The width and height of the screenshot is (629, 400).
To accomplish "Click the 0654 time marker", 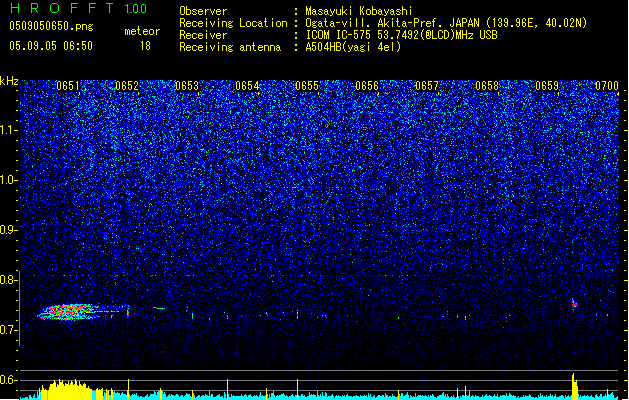I will [x=247, y=86].
